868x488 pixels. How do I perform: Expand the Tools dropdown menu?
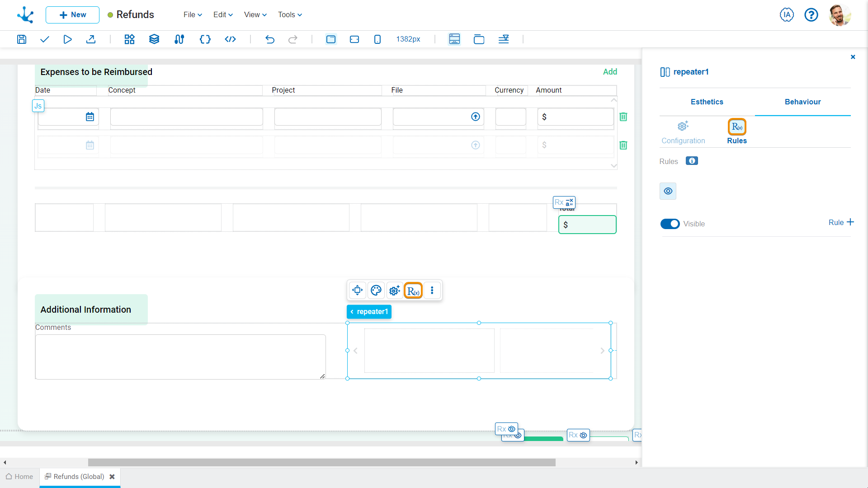[x=290, y=15]
